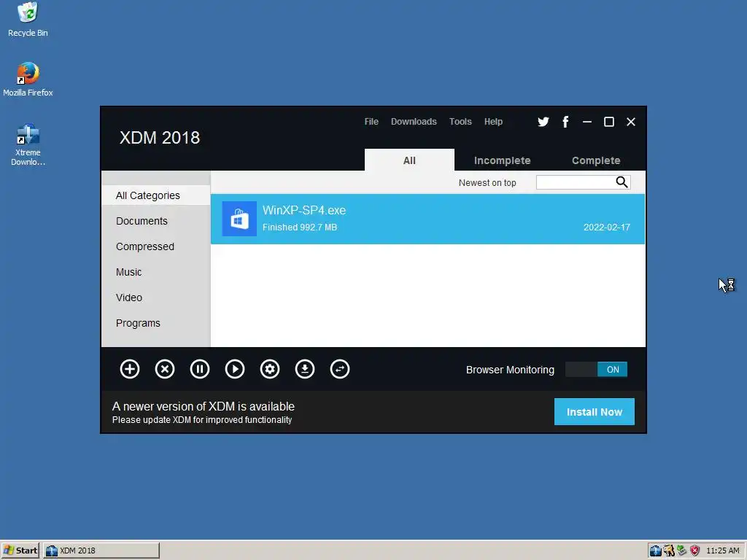Screen dimensions: 747x560
Task: Click the taskbar clock showing 11:25 AM
Action: click(722, 551)
